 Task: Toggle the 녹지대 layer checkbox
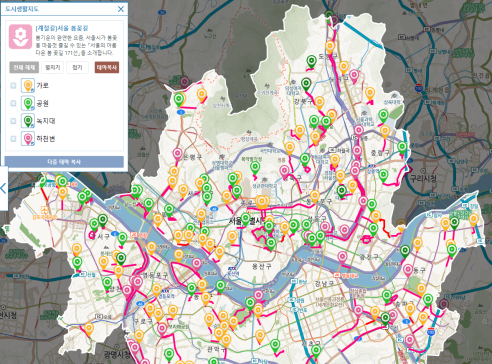point(13,121)
